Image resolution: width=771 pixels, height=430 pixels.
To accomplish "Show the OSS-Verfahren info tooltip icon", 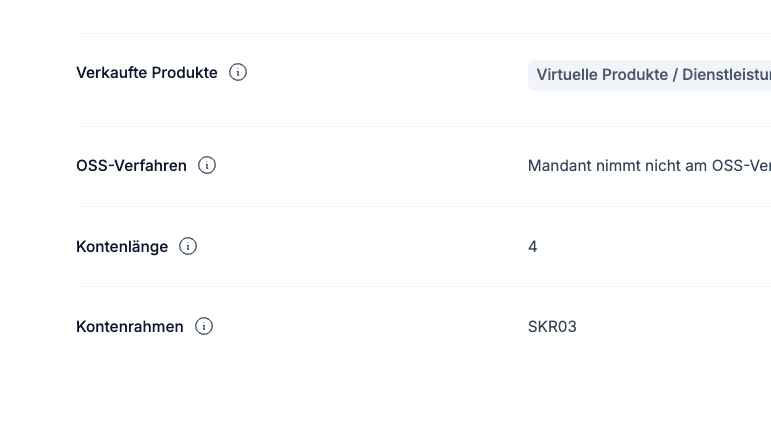I will 207,165.
